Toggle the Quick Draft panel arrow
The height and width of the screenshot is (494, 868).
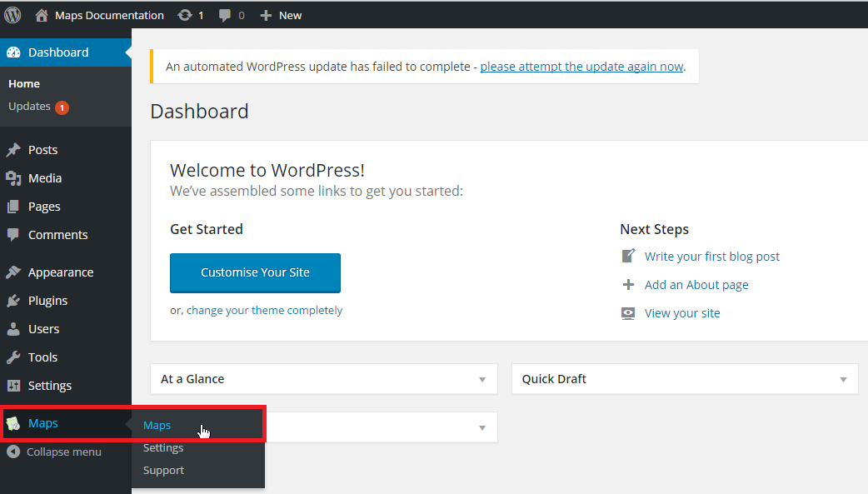point(843,379)
